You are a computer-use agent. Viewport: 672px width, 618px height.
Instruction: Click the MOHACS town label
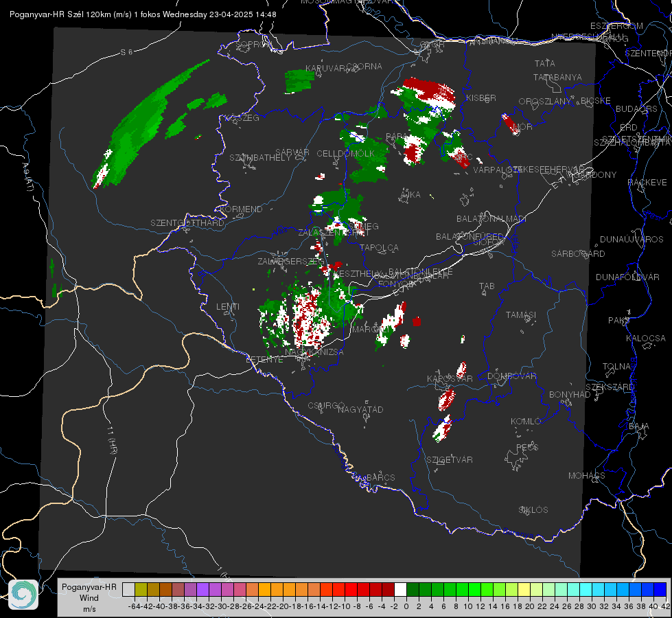tap(587, 476)
